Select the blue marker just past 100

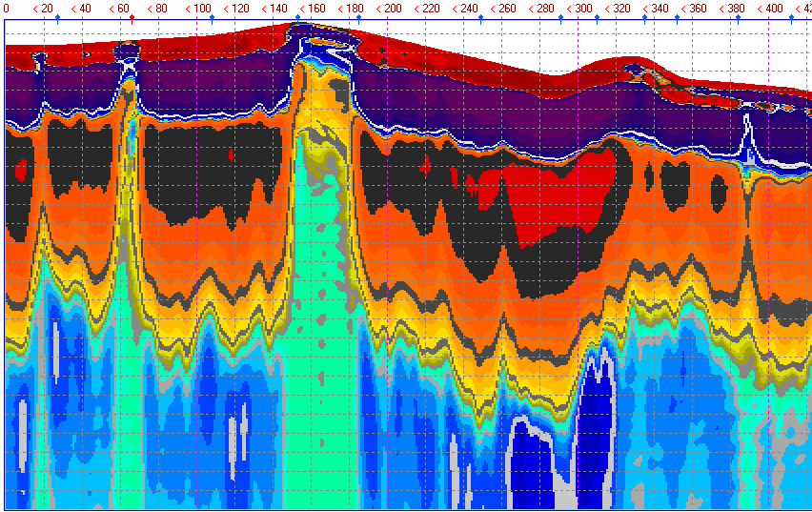[x=211, y=18]
